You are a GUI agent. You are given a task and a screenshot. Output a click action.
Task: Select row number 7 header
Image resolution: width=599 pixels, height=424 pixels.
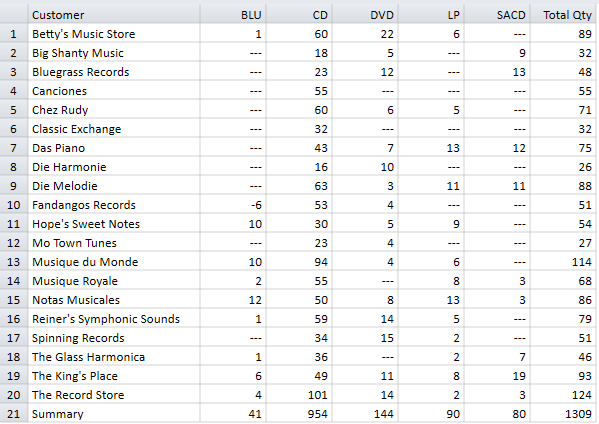(14, 148)
